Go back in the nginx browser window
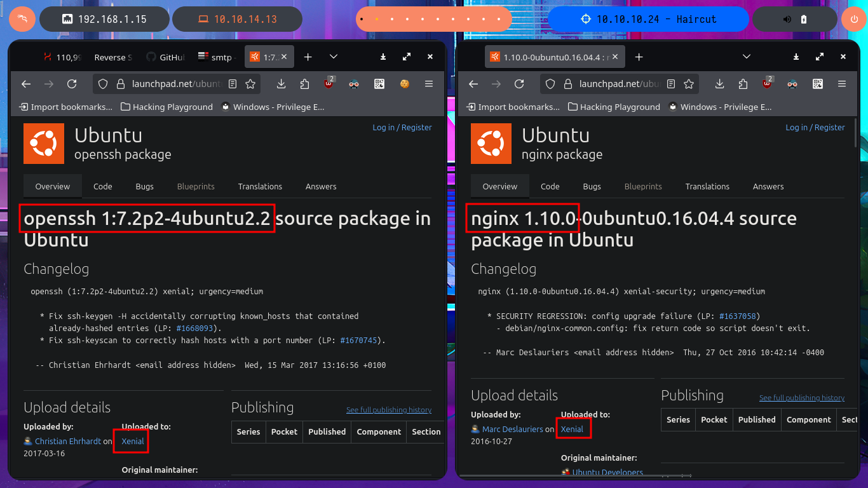Image resolution: width=868 pixels, height=488 pixels. pos(473,84)
